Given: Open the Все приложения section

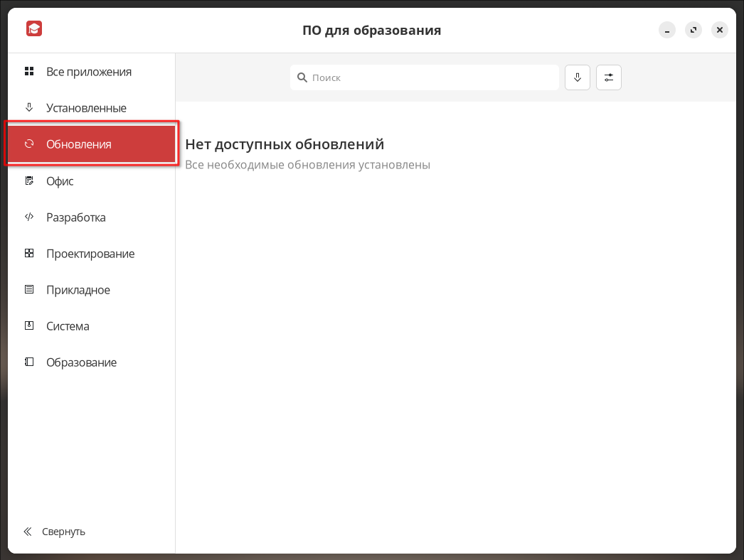Looking at the screenshot, I should pos(88,72).
